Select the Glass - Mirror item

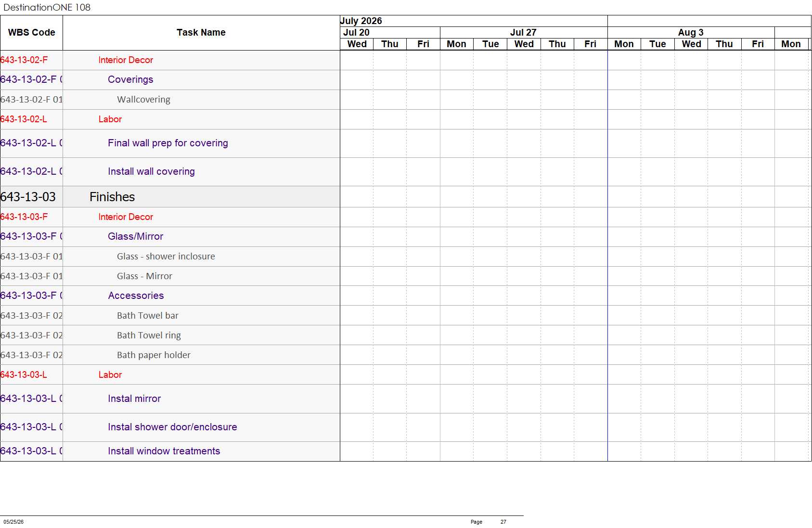(x=144, y=276)
